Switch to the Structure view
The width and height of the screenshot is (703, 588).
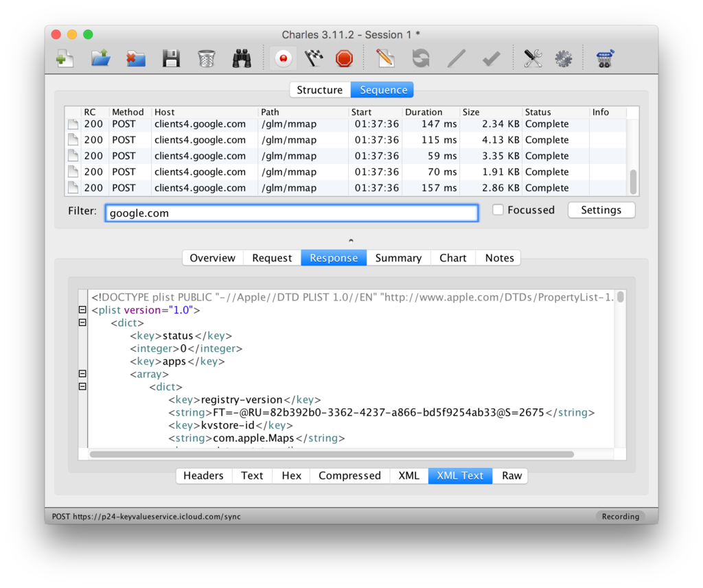coord(320,90)
